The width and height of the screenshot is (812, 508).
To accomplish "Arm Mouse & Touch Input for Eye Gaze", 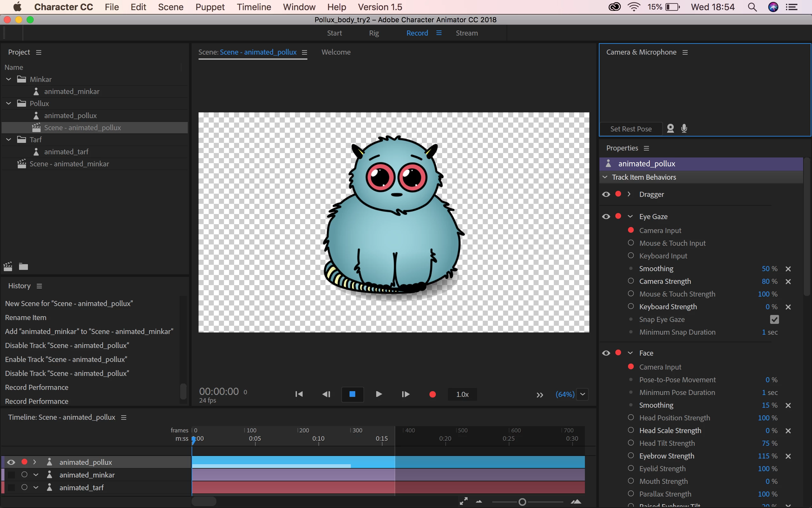I will tap(631, 243).
